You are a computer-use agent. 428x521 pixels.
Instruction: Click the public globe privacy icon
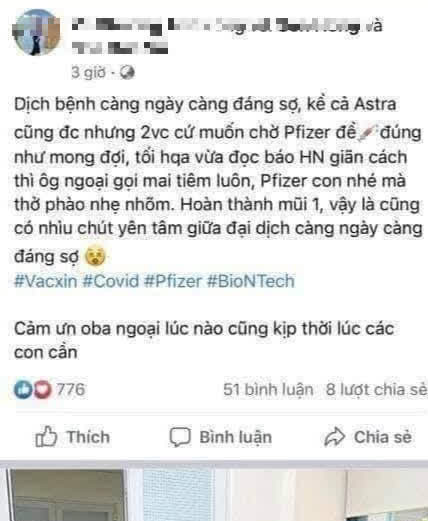click(127, 72)
